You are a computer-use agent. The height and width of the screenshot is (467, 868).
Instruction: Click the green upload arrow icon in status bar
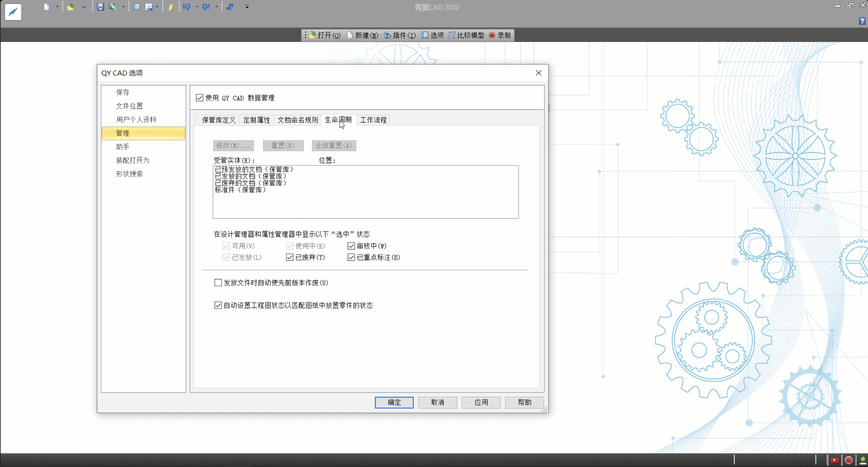click(863, 460)
